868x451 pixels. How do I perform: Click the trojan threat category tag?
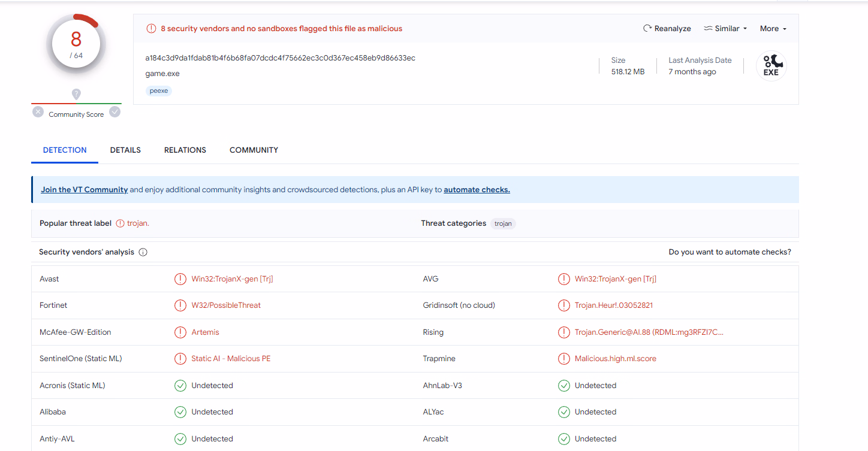coord(504,223)
